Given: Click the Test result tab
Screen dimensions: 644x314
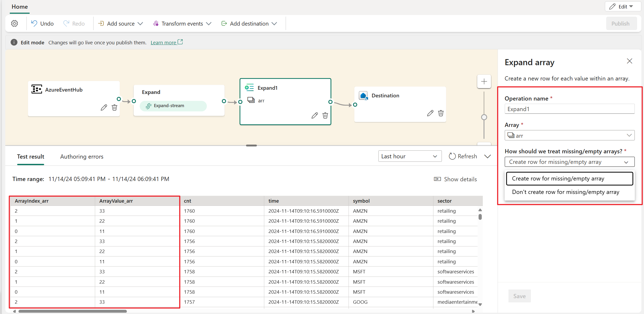Looking at the screenshot, I should point(30,156).
